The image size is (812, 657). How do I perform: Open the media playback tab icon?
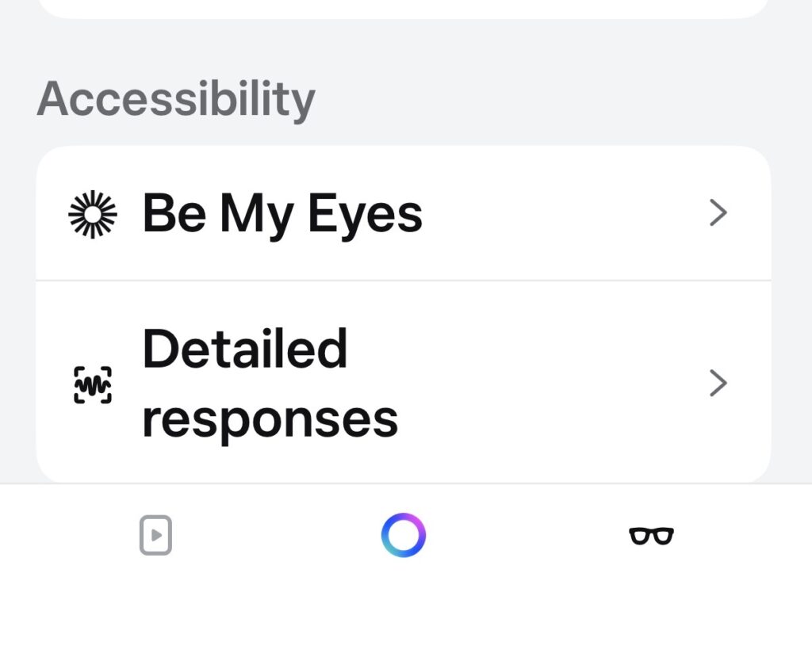point(156,536)
